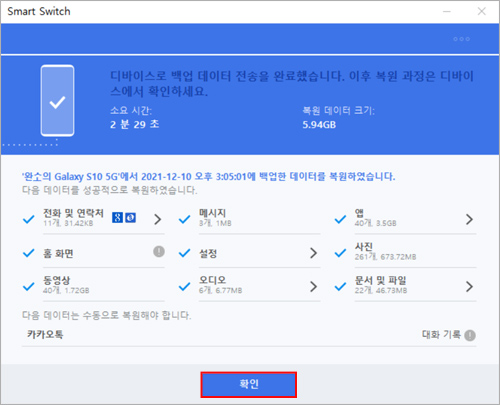Select the 문서 및 파일 item label

click(380, 280)
